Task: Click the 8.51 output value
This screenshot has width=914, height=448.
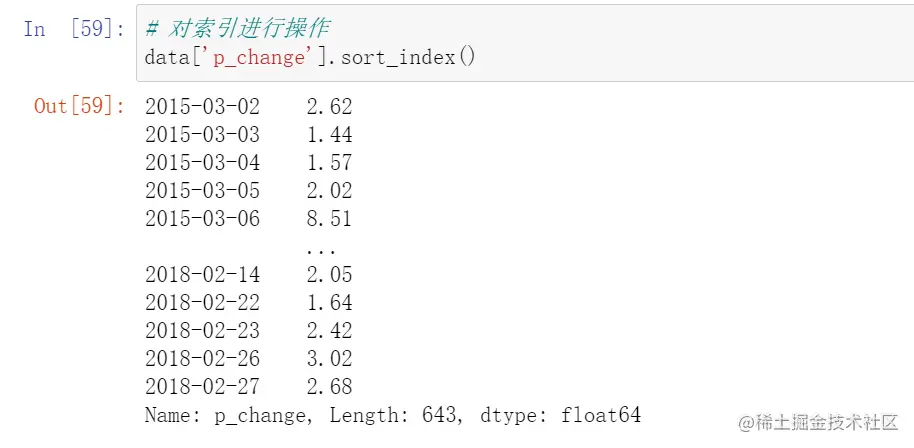Action: pyautogui.click(x=330, y=218)
